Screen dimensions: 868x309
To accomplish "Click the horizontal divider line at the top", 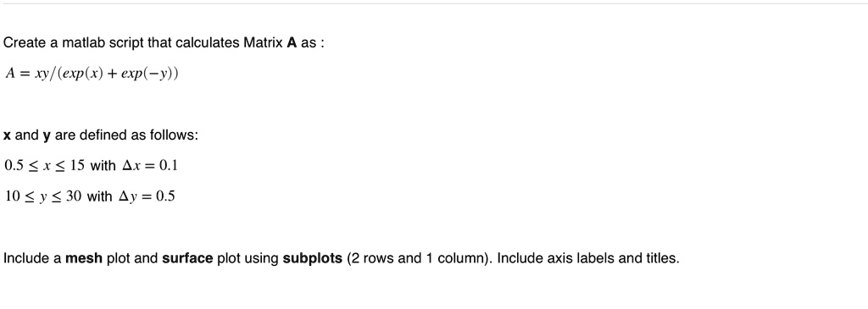I will (434, 4).
